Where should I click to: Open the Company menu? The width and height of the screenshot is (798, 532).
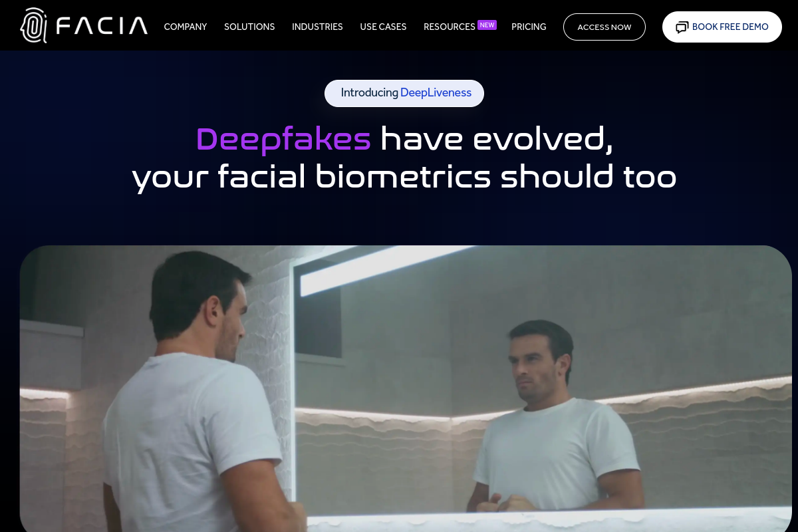point(186,27)
